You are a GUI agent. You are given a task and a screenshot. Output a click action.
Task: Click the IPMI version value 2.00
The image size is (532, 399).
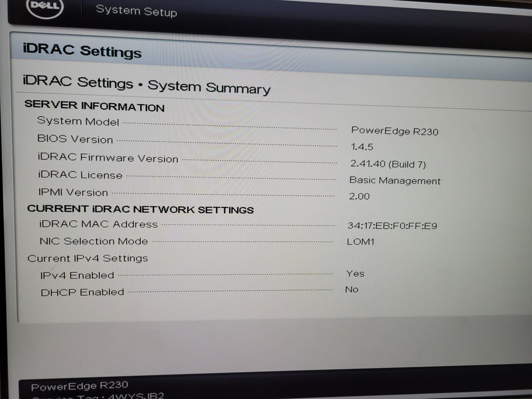tap(359, 196)
